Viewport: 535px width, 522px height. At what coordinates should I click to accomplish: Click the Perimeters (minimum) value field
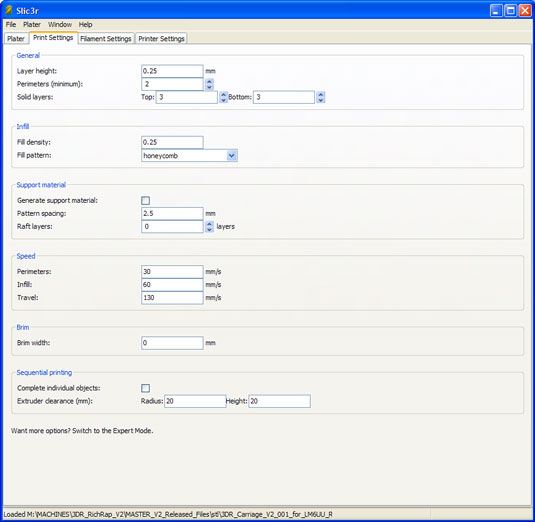click(x=172, y=84)
